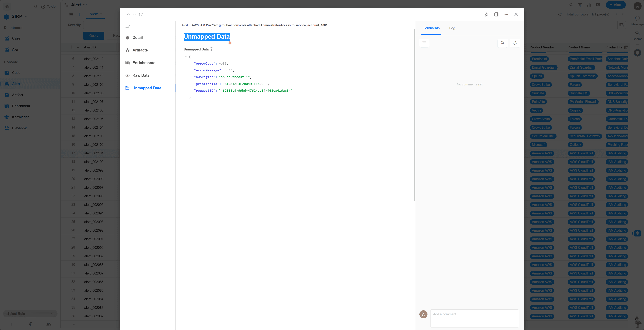The height and width of the screenshot is (330, 644).
Task: Search within comments
Action: tap(503, 43)
